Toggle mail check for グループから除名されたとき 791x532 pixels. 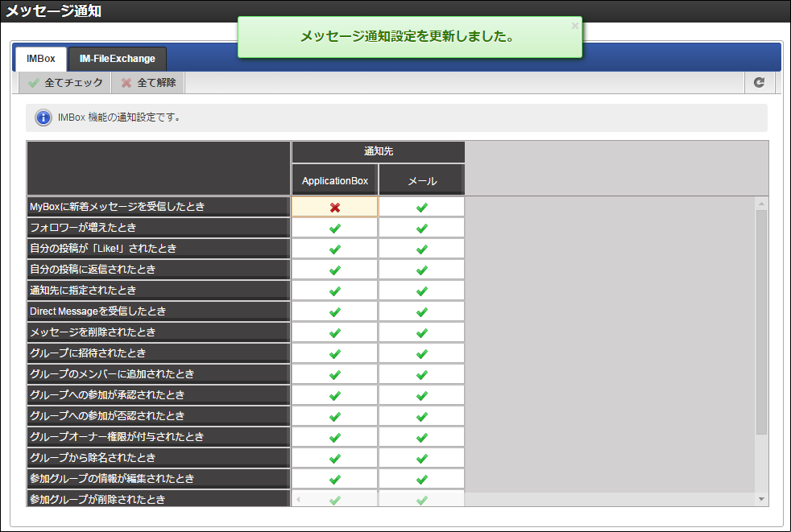[422, 458]
